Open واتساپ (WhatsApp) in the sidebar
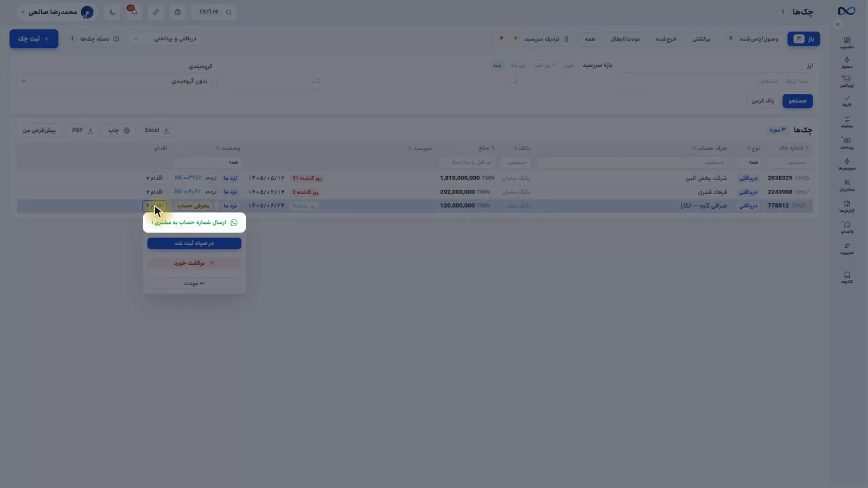The height and width of the screenshot is (488, 868). [x=847, y=228]
